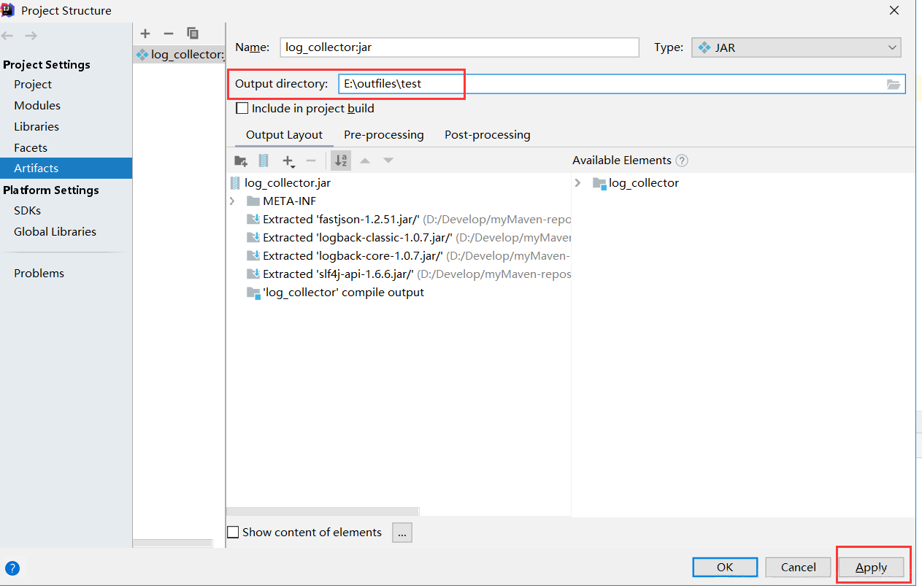Copy the selected artifact
Viewport: 922px width, 588px height.
point(193,34)
